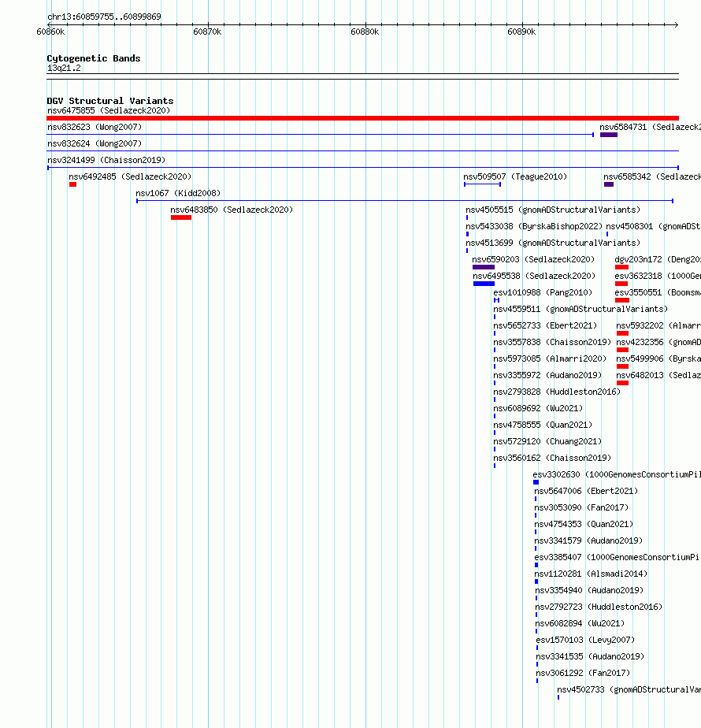Click the nsv6483850 (Sedlazeck2020) label
This screenshot has width=701, height=728.
point(232,210)
